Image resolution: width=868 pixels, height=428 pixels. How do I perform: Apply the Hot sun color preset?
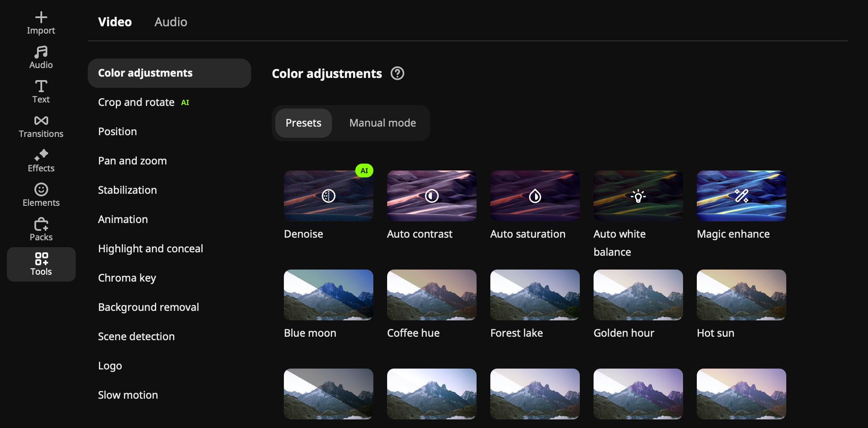[741, 295]
